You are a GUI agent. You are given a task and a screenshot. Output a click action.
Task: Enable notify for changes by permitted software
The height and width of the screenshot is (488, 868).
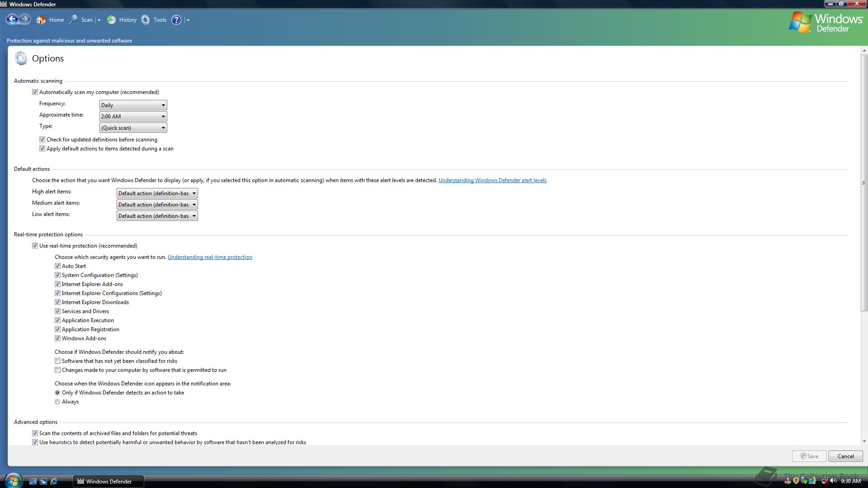click(x=57, y=370)
